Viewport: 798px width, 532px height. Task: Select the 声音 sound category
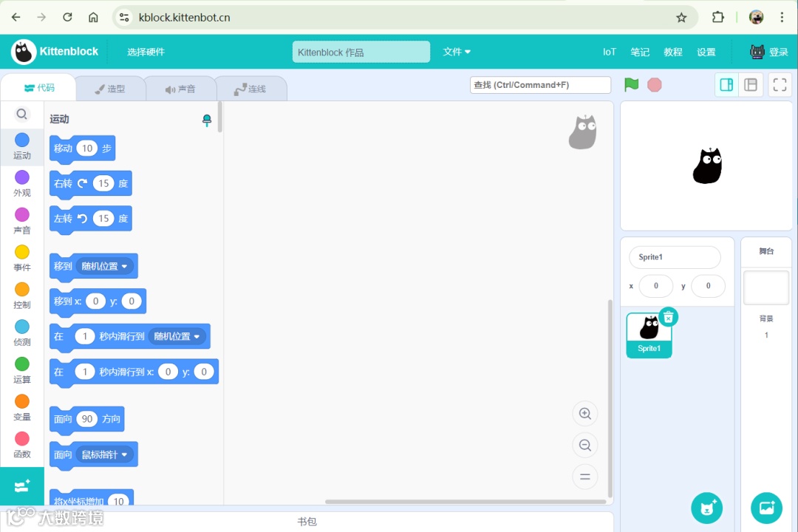[x=22, y=221]
